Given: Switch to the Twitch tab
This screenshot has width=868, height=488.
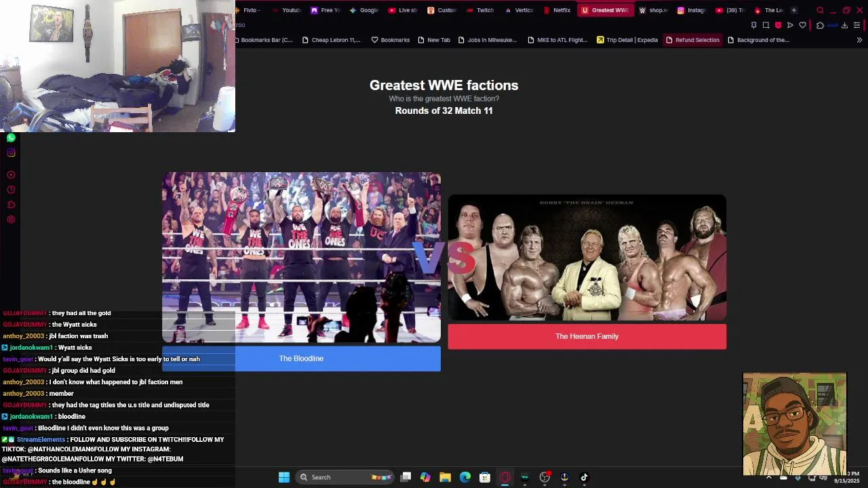Looking at the screenshot, I should coord(481,10).
